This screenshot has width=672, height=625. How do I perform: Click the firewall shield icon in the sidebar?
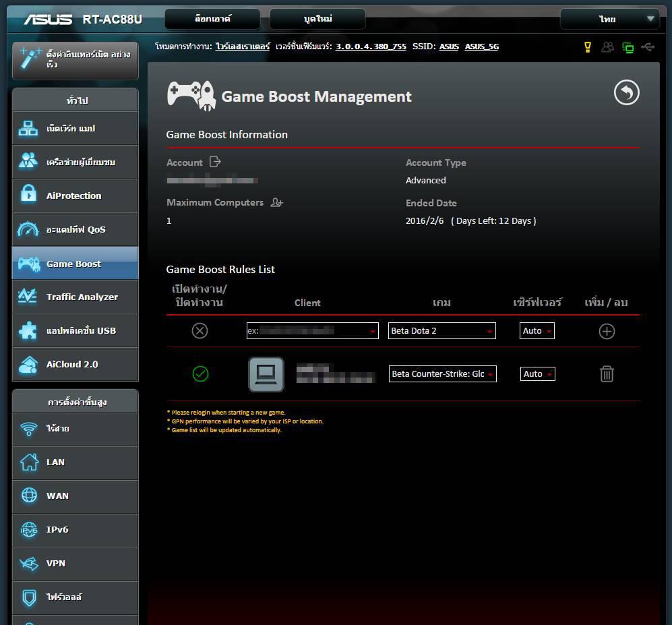29,597
